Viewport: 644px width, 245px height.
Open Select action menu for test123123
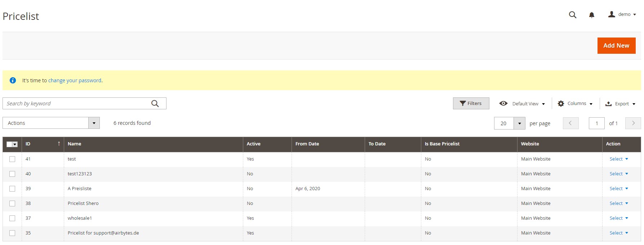(618, 174)
